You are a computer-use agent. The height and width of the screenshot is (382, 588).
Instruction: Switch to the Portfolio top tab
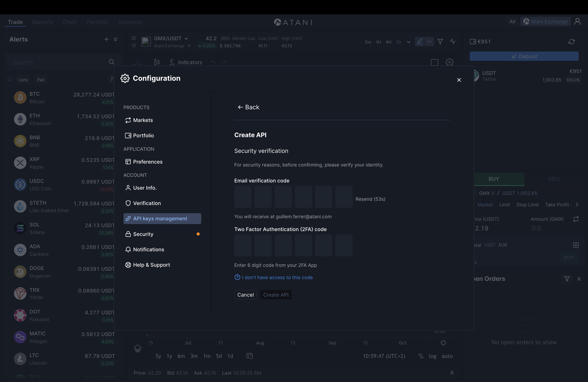click(x=97, y=22)
